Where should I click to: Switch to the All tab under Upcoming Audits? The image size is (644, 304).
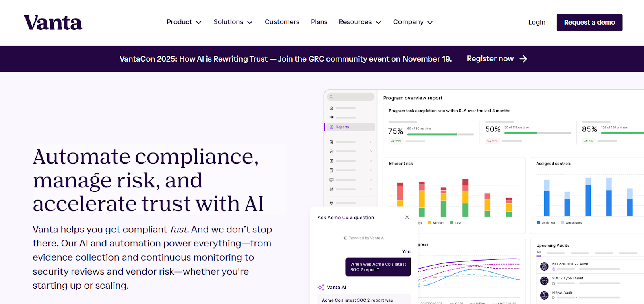pyautogui.click(x=538, y=252)
